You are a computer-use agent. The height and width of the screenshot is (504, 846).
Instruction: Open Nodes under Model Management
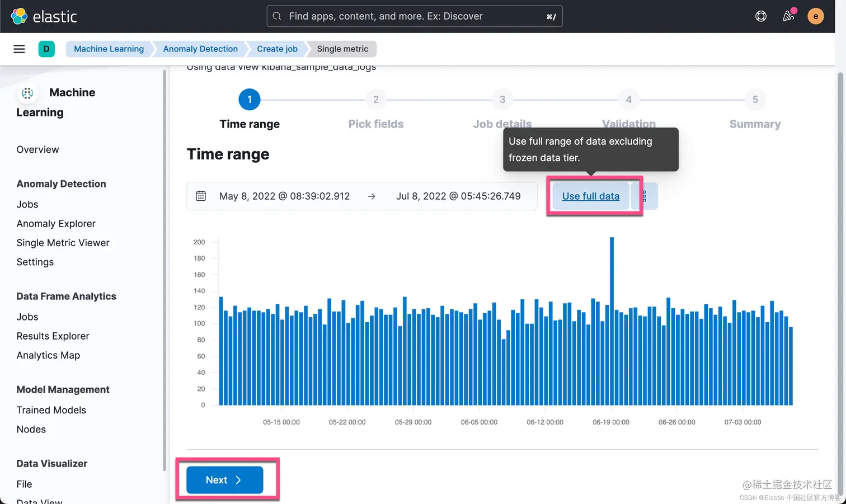(x=31, y=429)
